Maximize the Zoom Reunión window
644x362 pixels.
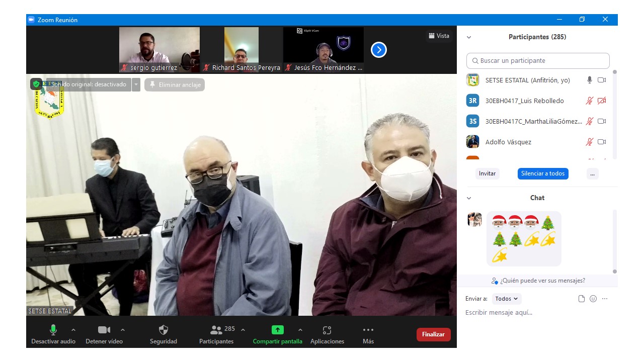tap(582, 20)
